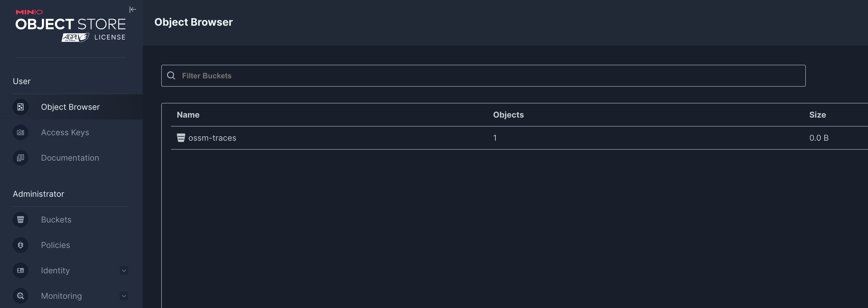Open the Documentation link label

70,158
